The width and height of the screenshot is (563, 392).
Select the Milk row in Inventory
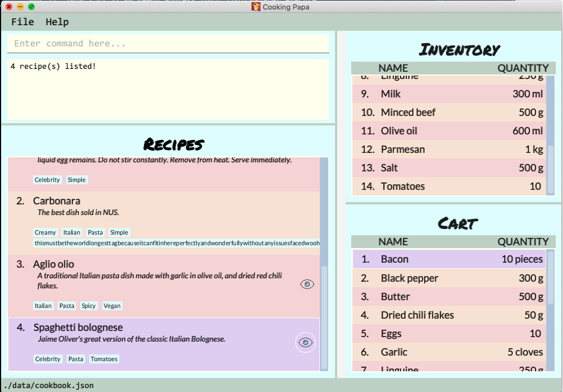point(449,94)
